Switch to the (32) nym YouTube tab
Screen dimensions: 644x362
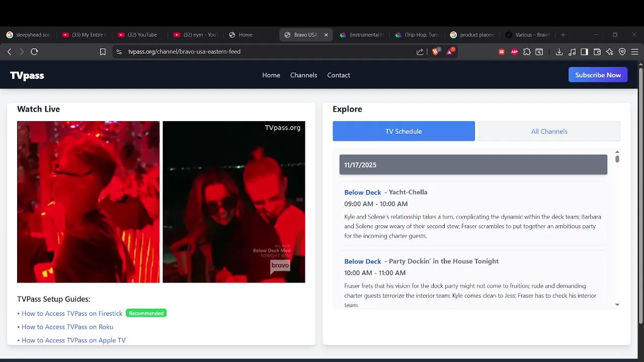click(x=195, y=35)
